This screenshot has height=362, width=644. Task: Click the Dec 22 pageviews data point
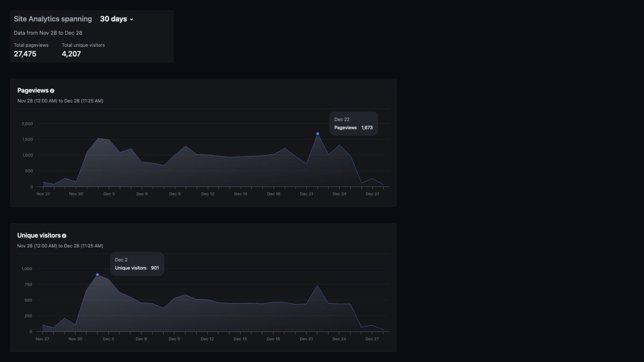318,134
